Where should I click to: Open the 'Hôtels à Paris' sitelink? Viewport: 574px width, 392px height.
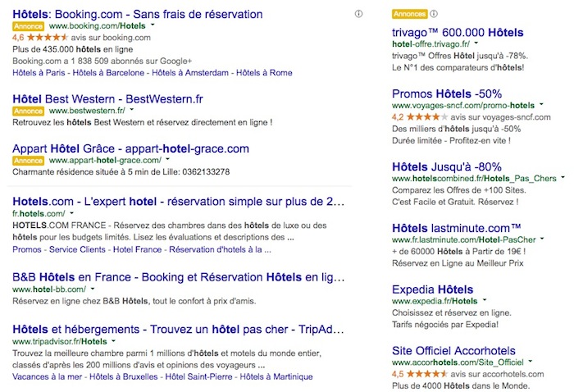pos(40,72)
